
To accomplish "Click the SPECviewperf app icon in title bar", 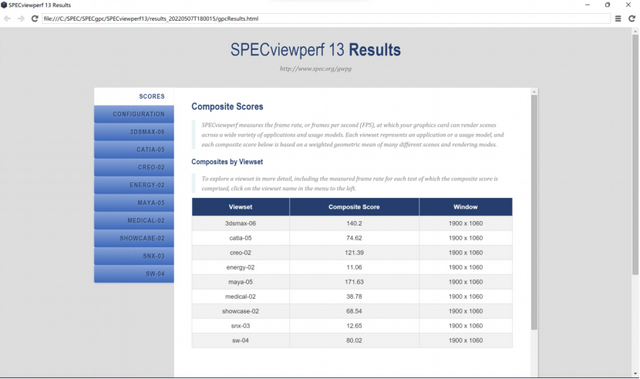I will point(4,5).
